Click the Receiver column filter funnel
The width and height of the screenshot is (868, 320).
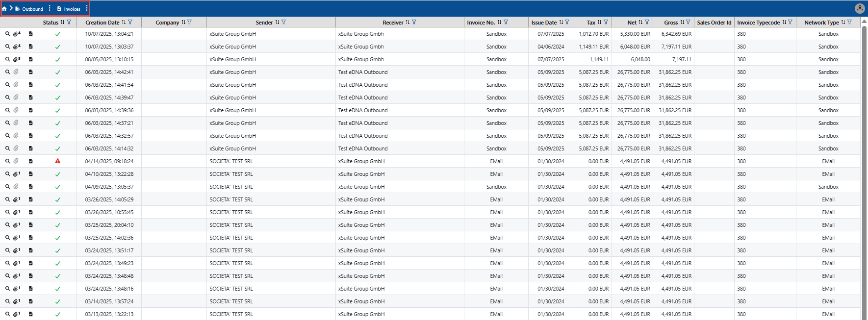[x=414, y=22]
